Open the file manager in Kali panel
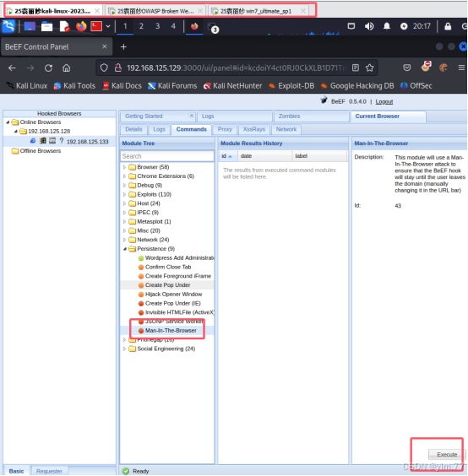 46,26
